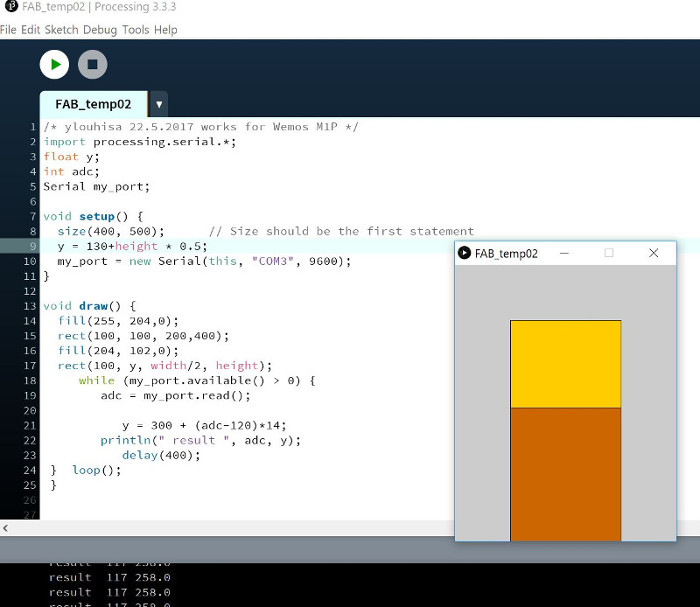The width and height of the screenshot is (700, 607).
Task: Open the Tools menu
Action: click(x=136, y=30)
